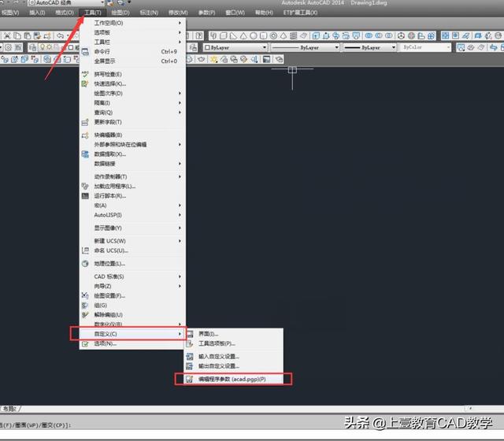This screenshot has width=504, height=441.
Task: Expand the 查询(Q) submenu
Action: pos(132,113)
